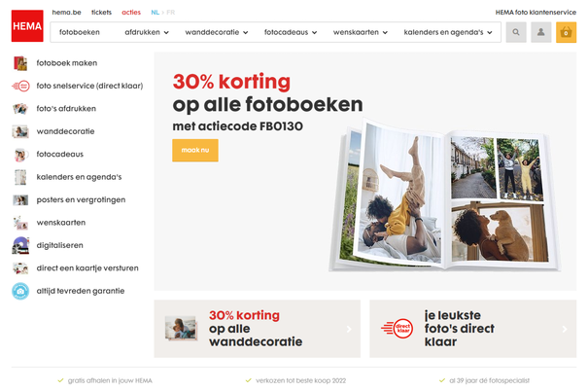
Task: Open the fotoboeken menu item
Action: [80, 32]
